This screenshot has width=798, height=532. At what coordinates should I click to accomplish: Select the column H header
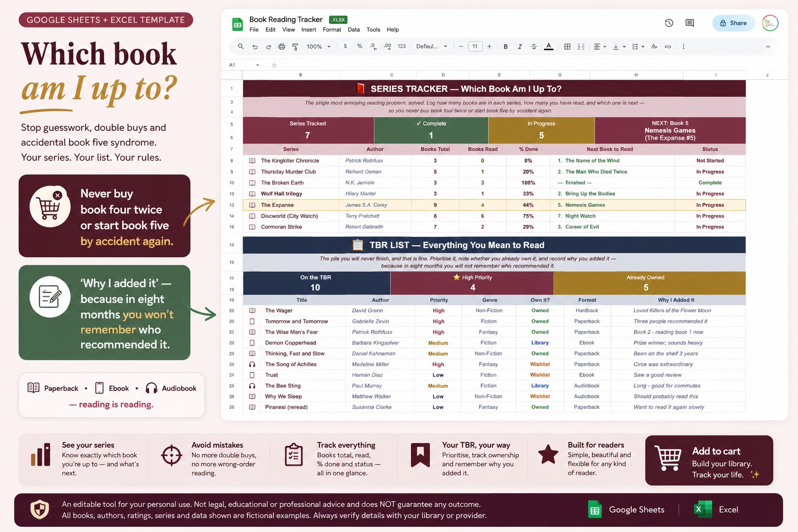[x=636, y=75]
